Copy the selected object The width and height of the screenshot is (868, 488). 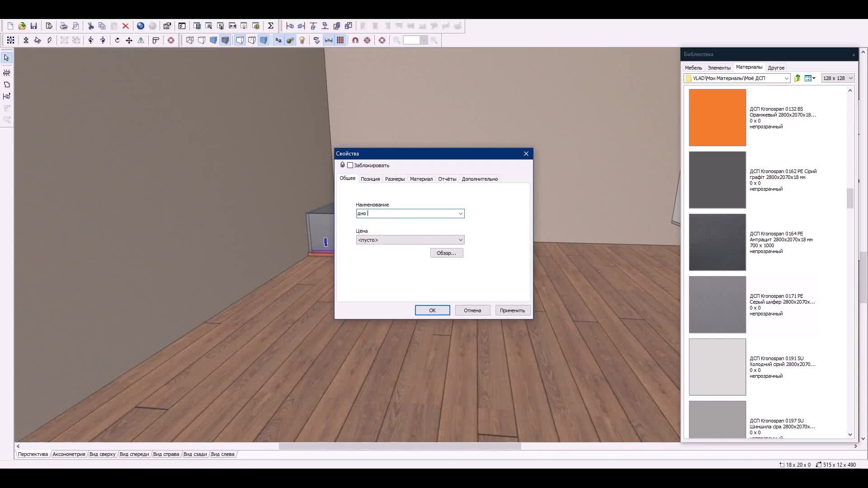102,26
